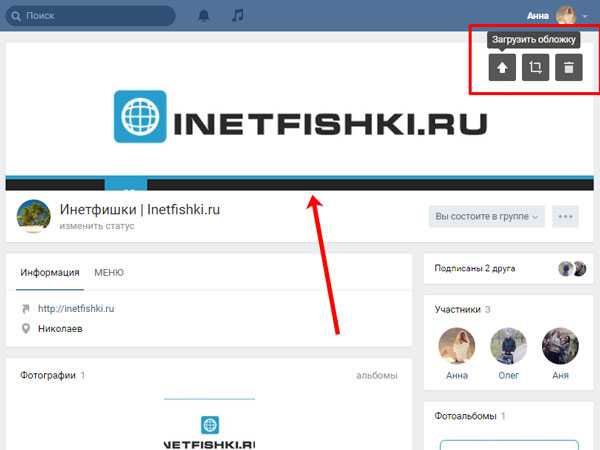This screenshot has height=450, width=600.
Task: Click the name Олег under avatar
Action: pos(509,375)
